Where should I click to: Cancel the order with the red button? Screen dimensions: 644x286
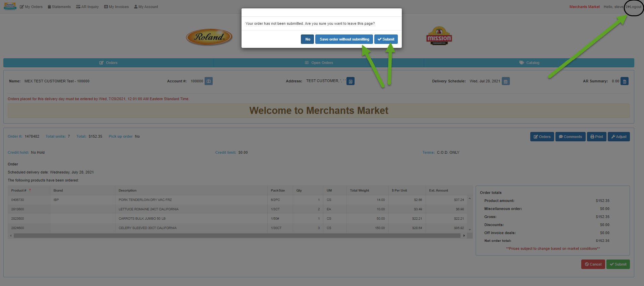tap(593, 264)
